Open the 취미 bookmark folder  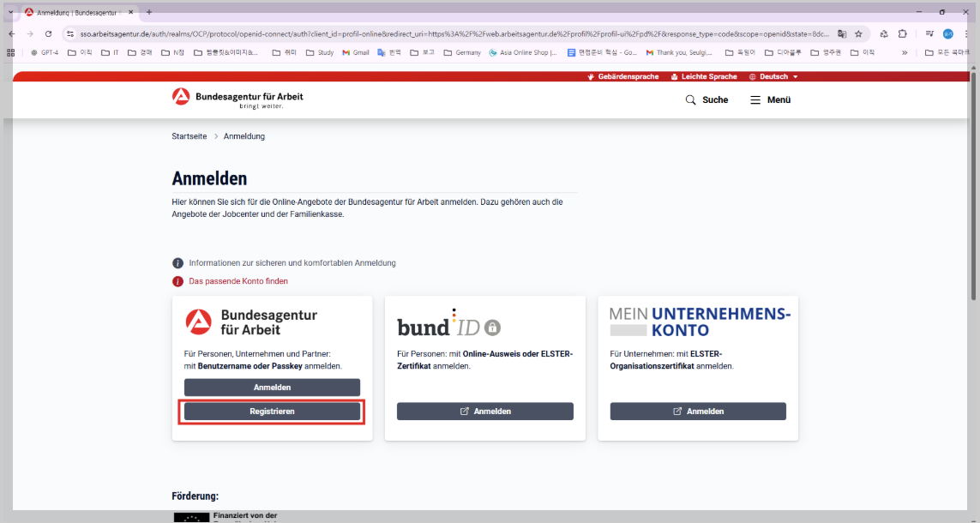click(x=285, y=52)
